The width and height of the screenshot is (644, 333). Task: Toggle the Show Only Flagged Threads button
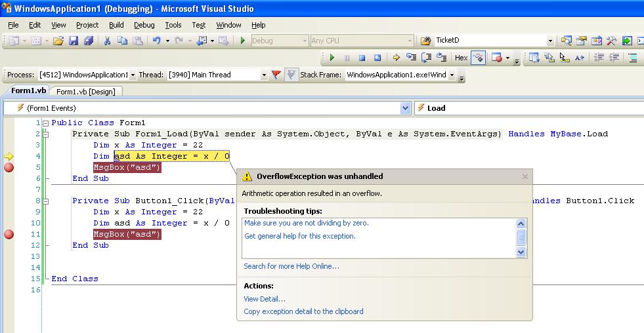point(291,75)
